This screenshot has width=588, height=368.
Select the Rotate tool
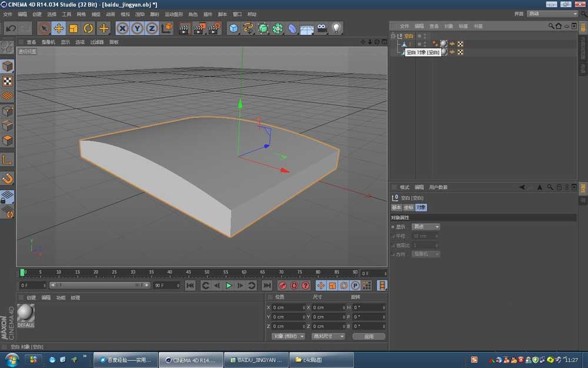click(x=88, y=28)
